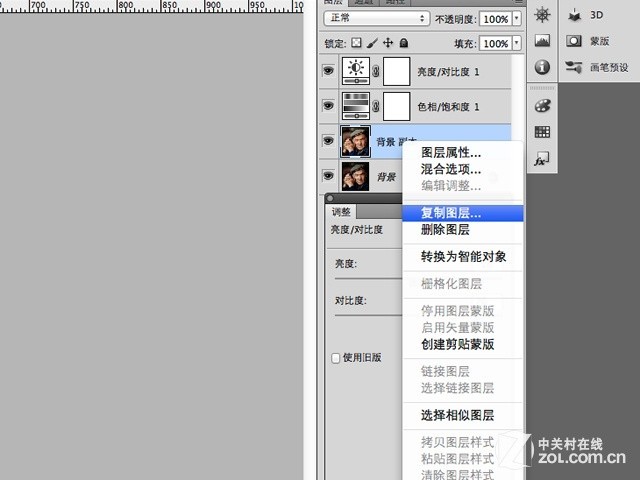Hide the 亮度/对比度 1 layer
This screenshot has width=640, height=480.
coord(328,71)
